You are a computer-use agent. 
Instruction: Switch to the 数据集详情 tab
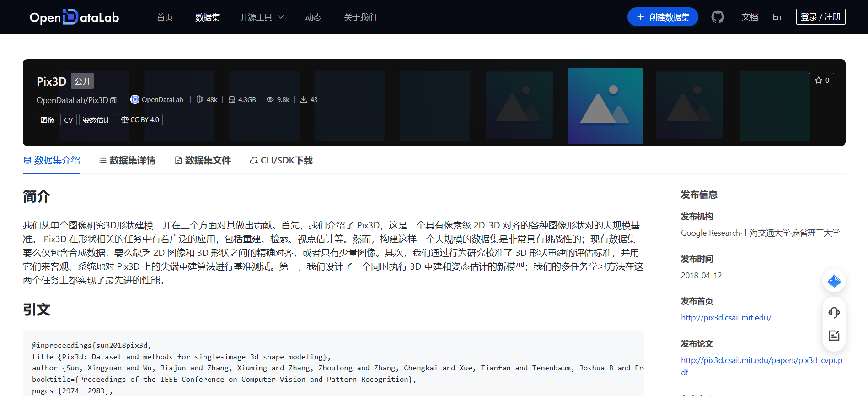127,160
